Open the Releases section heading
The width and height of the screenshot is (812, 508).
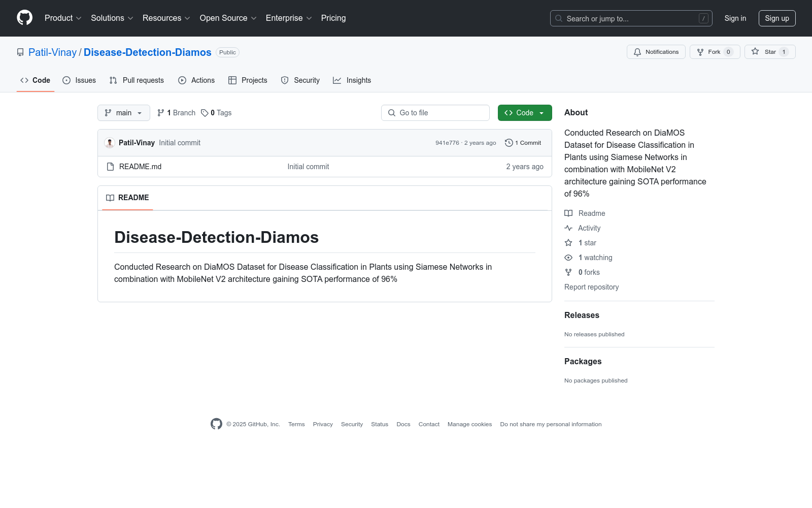582,315
